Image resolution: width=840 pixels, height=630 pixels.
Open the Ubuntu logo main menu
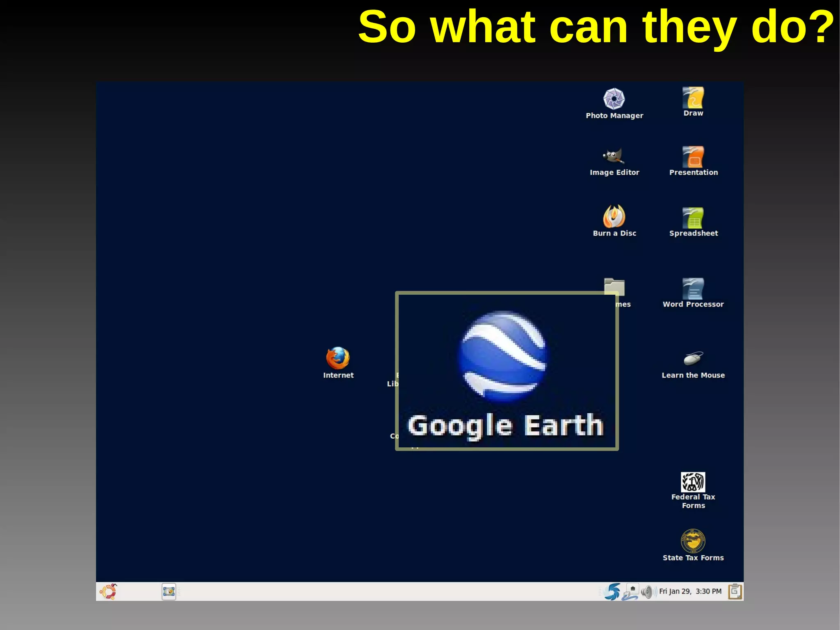108,591
